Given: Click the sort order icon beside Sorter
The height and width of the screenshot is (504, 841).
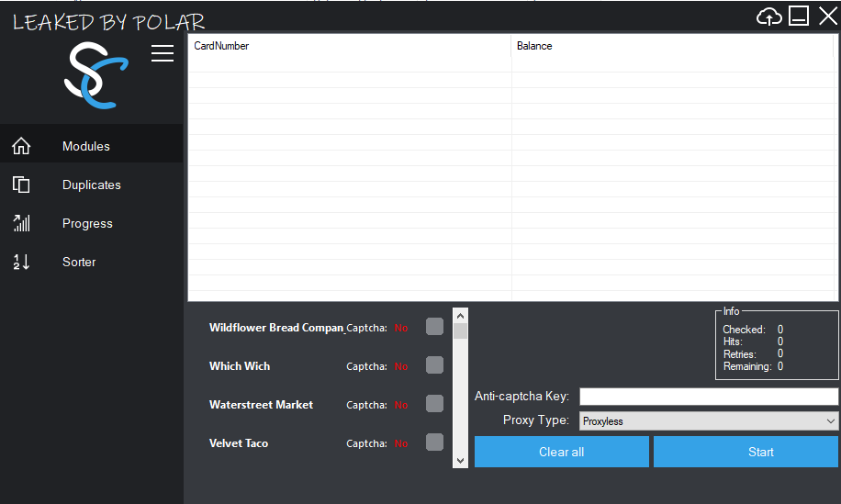Looking at the screenshot, I should pos(21,262).
